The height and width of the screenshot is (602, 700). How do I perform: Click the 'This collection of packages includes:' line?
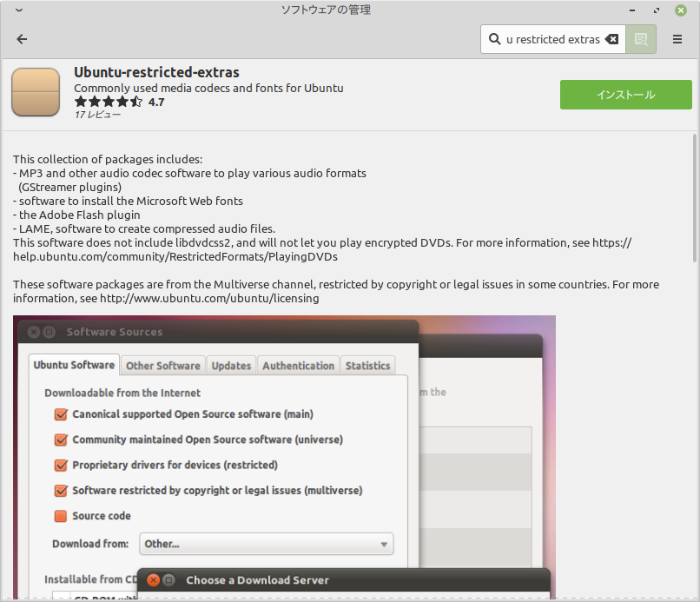tap(108, 160)
